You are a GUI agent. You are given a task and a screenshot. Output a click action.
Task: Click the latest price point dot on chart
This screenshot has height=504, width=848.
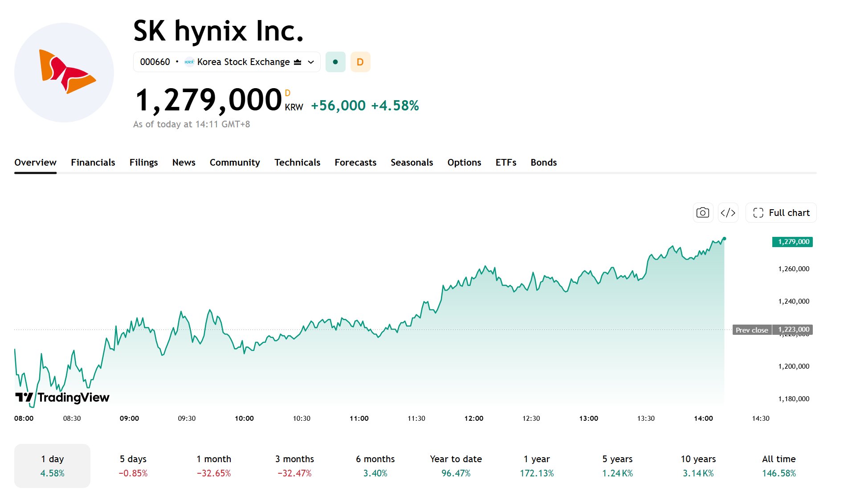click(x=724, y=239)
